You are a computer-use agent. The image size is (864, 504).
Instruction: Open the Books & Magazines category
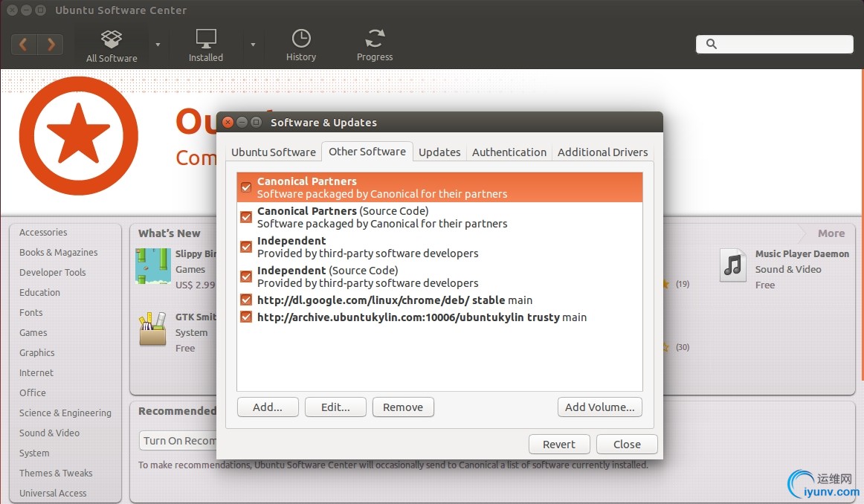(x=59, y=252)
